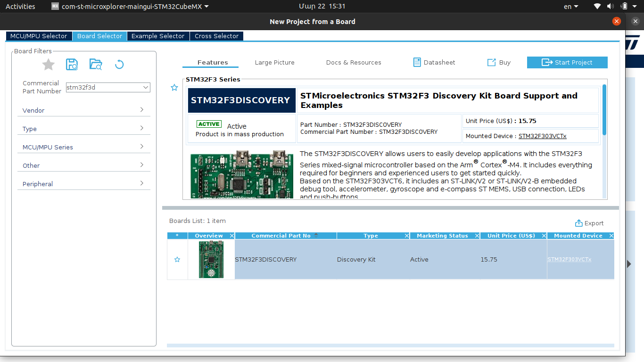Mark the board as favorite in the details panel
644x362 pixels.
(x=174, y=88)
